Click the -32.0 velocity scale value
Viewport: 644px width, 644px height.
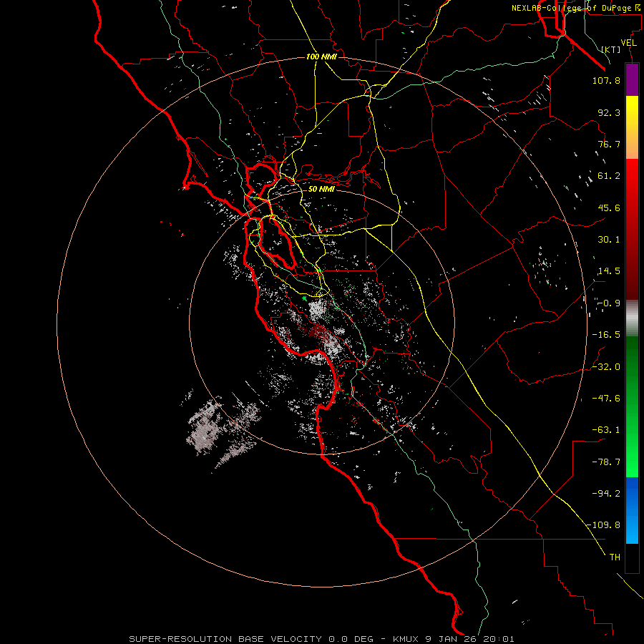tap(606, 367)
